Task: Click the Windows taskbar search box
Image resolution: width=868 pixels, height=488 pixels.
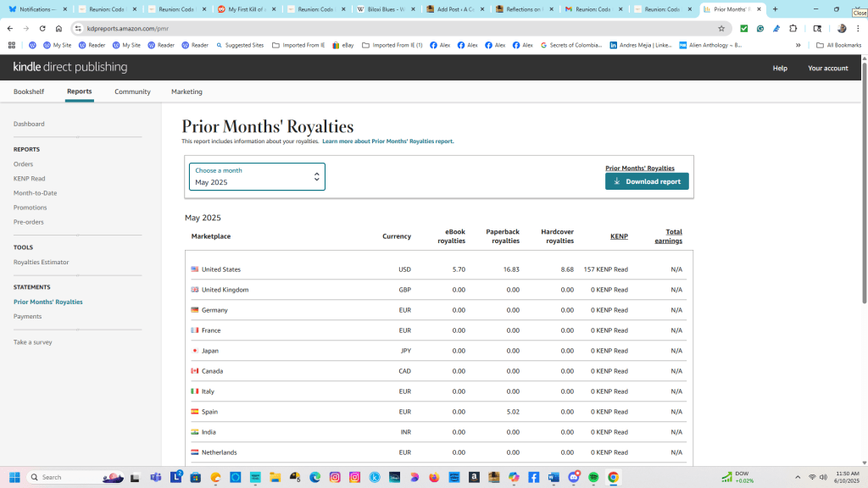Action: [76, 477]
